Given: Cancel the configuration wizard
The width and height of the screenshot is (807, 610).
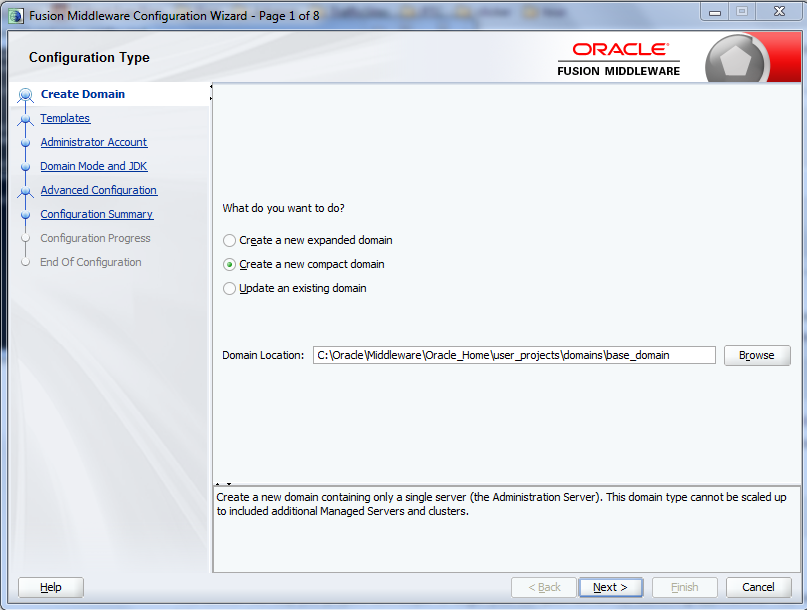Looking at the screenshot, I should [758, 587].
